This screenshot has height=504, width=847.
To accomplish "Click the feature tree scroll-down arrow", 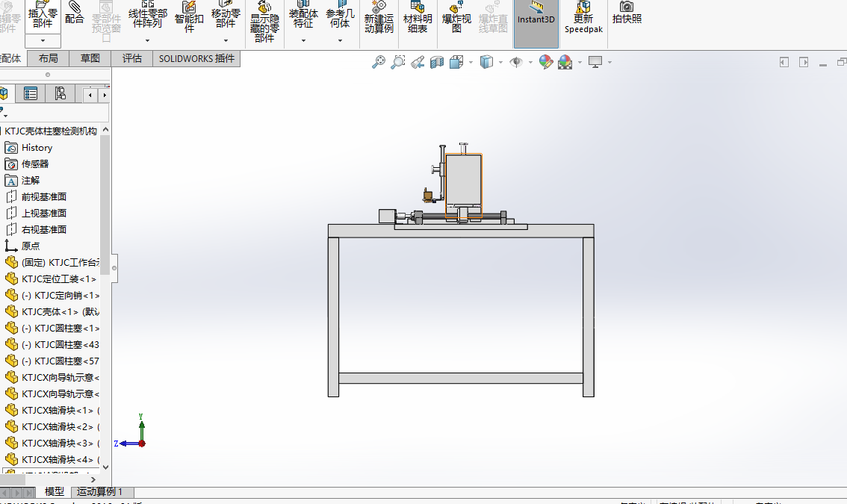I will click(x=105, y=467).
